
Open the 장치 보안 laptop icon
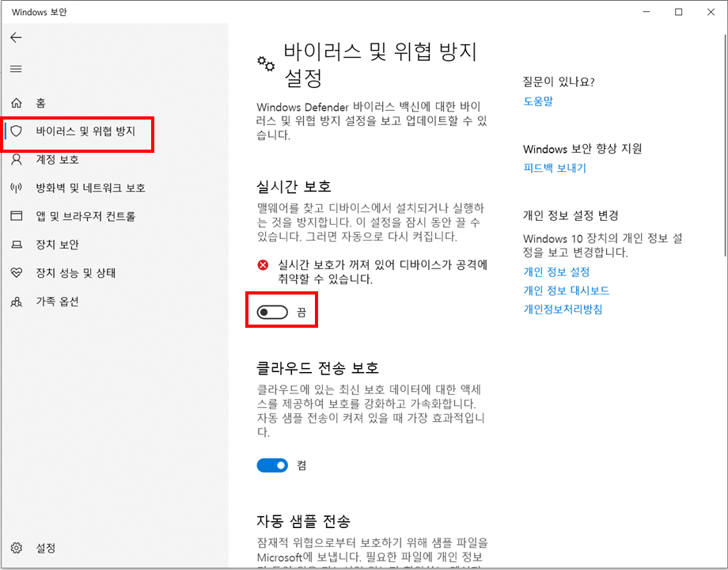click(x=17, y=245)
